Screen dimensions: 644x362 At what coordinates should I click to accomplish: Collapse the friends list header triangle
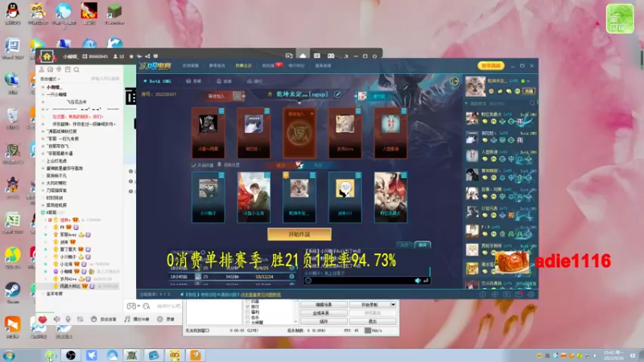[467, 104]
